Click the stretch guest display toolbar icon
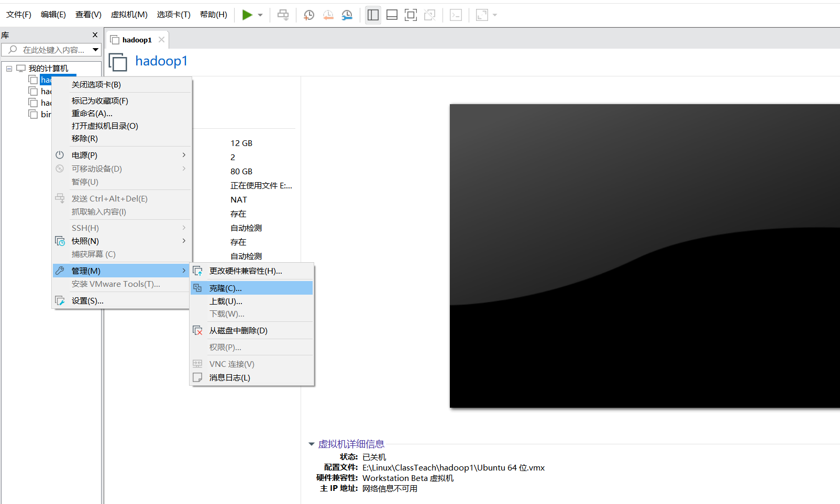The image size is (840, 504). point(482,15)
